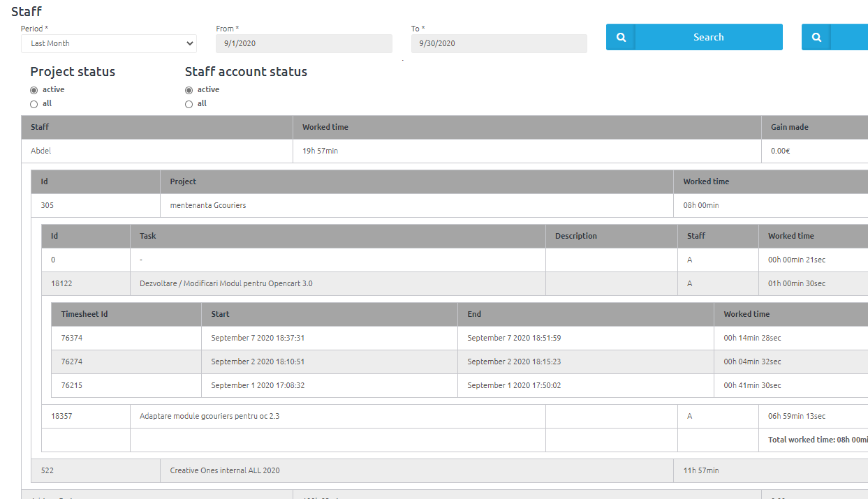Click start time September 2 2020 18:10:51

258,362
